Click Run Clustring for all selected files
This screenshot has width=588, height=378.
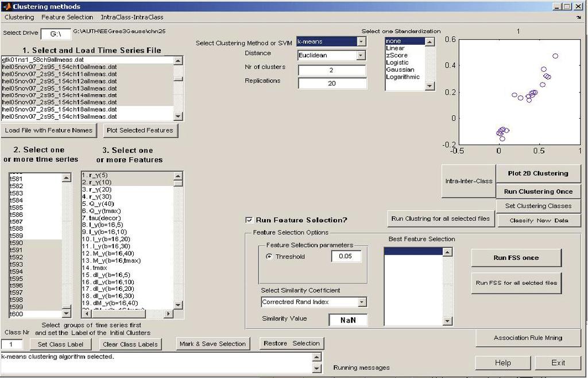[440, 219]
